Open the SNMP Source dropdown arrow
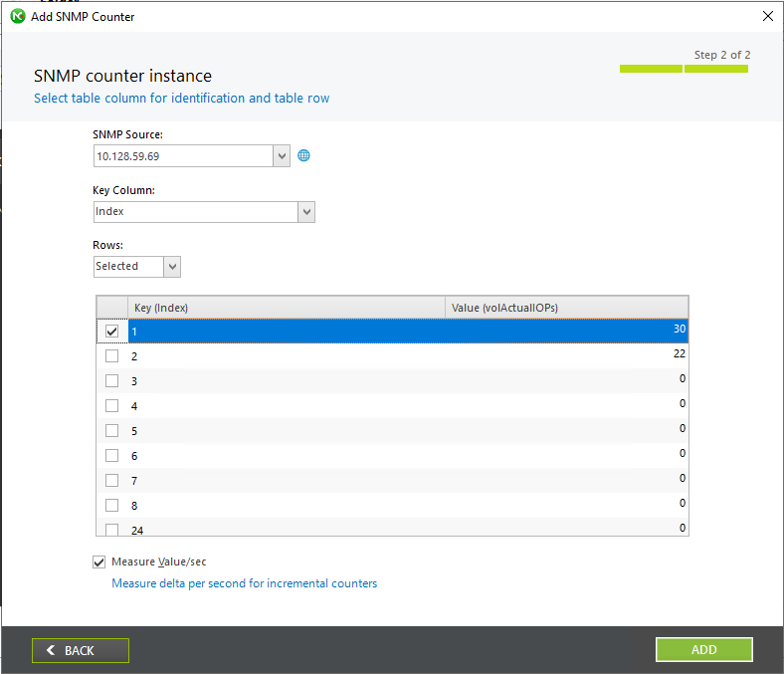 [282, 156]
